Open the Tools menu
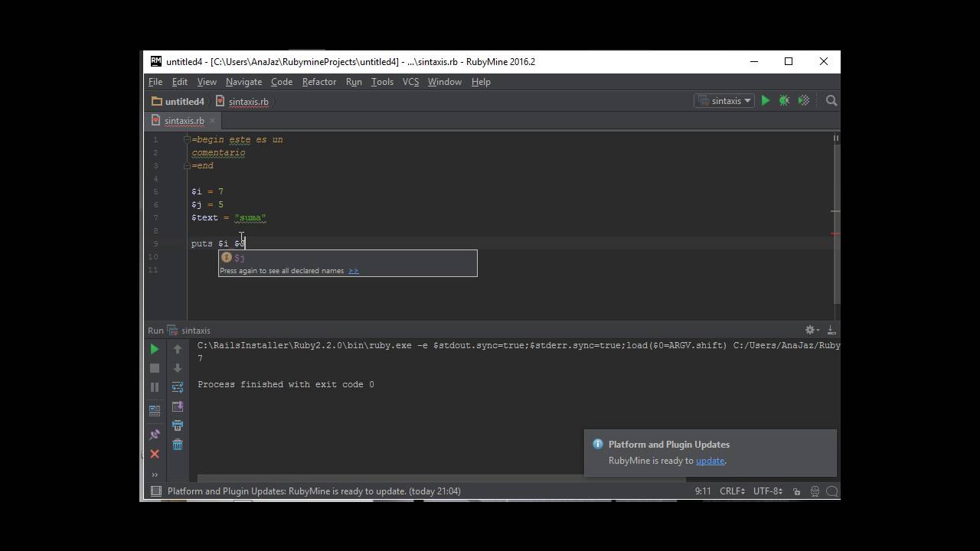The image size is (980, 551). point(382,82)
